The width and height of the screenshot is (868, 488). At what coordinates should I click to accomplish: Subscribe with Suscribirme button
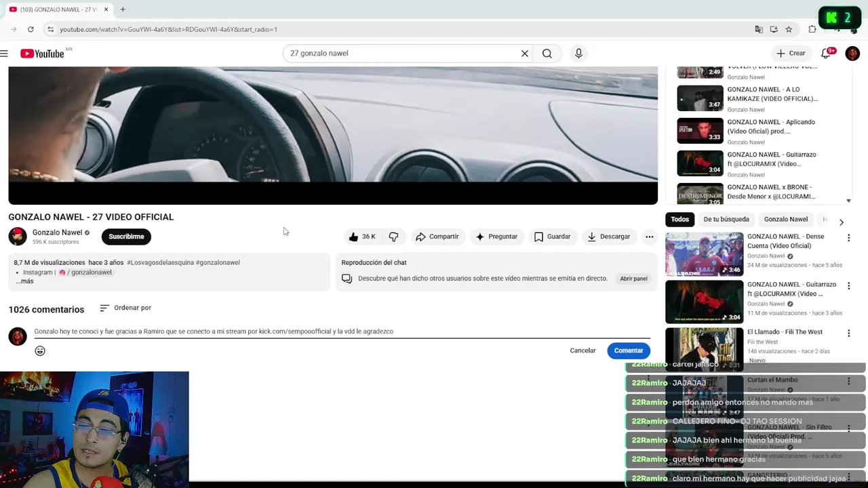coord(126,237)
